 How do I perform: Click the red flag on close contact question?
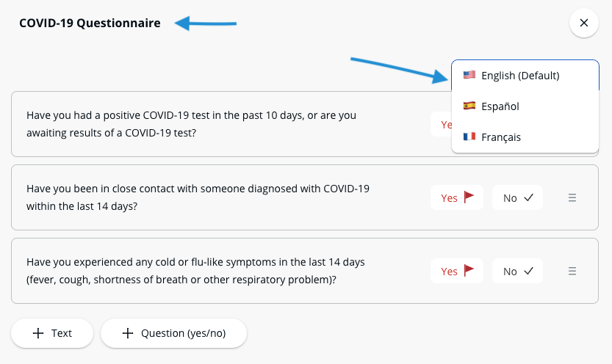tap(469, 197)
